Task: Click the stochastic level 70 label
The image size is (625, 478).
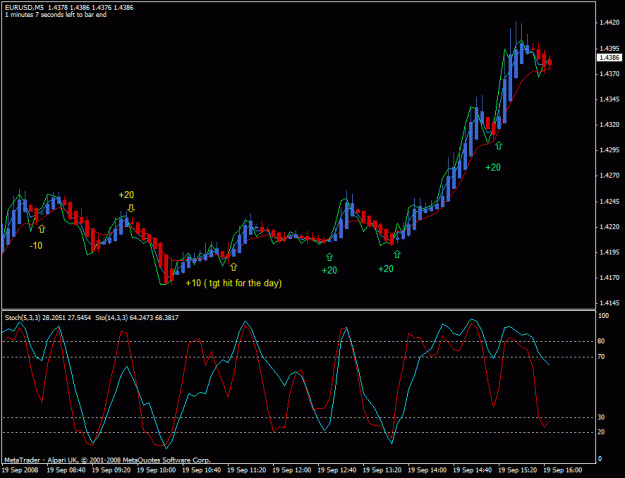Action: [601, 357]
